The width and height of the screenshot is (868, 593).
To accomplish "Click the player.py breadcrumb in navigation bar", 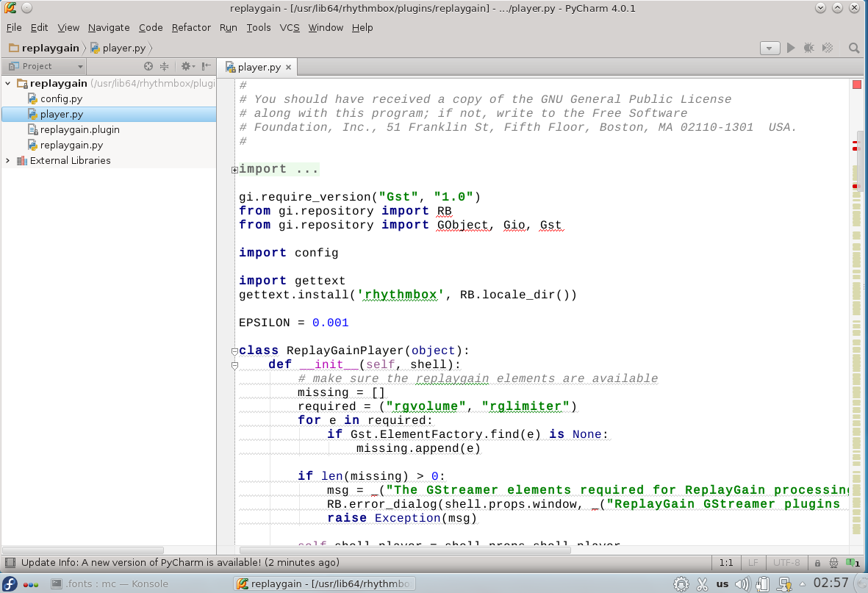I will click(x=118, y=48).
